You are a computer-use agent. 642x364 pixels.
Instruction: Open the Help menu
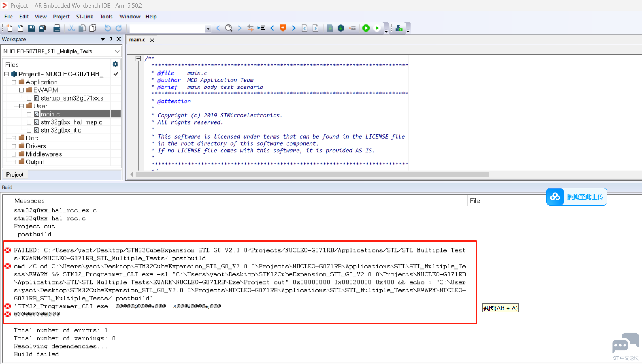pos(151,17)
